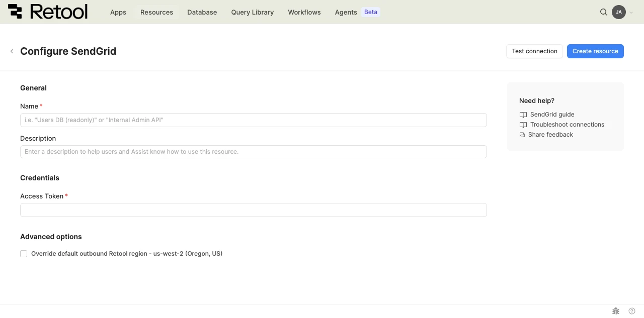Click the Advanced options heading
The width and height of the screenshot is (644, 318).
pyautogui.click(x=51, y=237)
